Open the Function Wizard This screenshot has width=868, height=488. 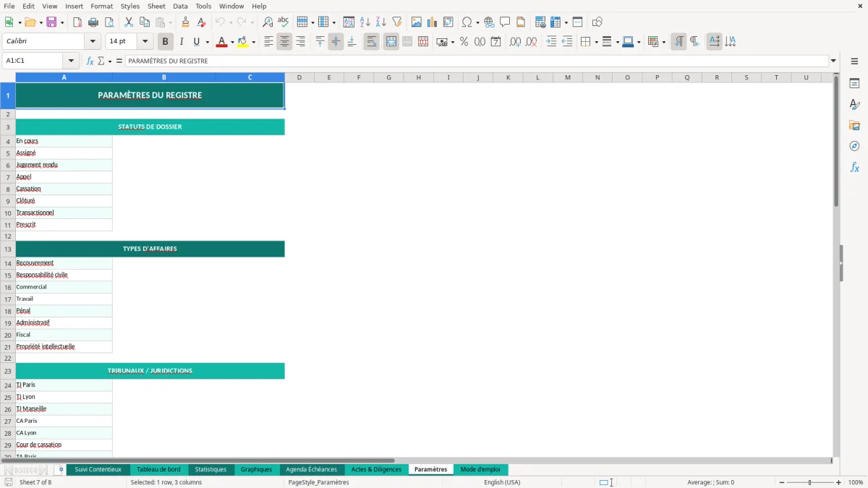tap(90, 61)
